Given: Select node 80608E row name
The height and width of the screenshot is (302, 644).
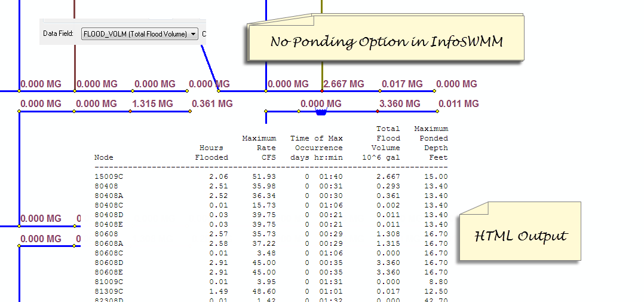Looking at the screenshot, I should tap(109, 272).
